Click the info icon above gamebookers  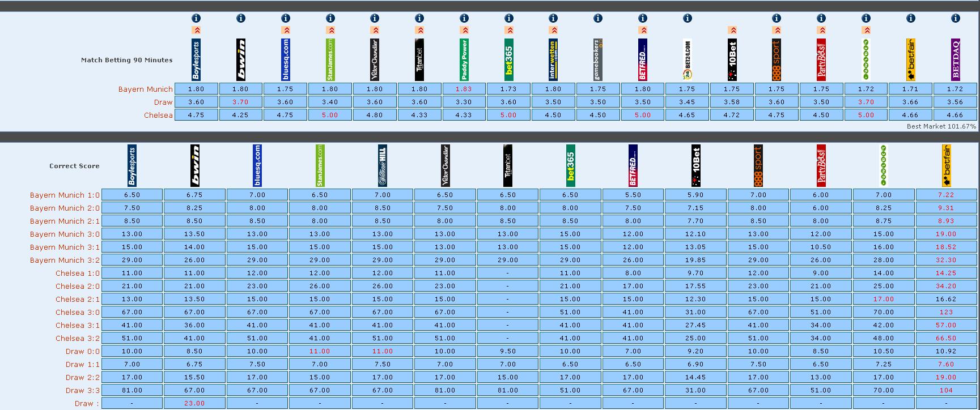pos(597,18)
